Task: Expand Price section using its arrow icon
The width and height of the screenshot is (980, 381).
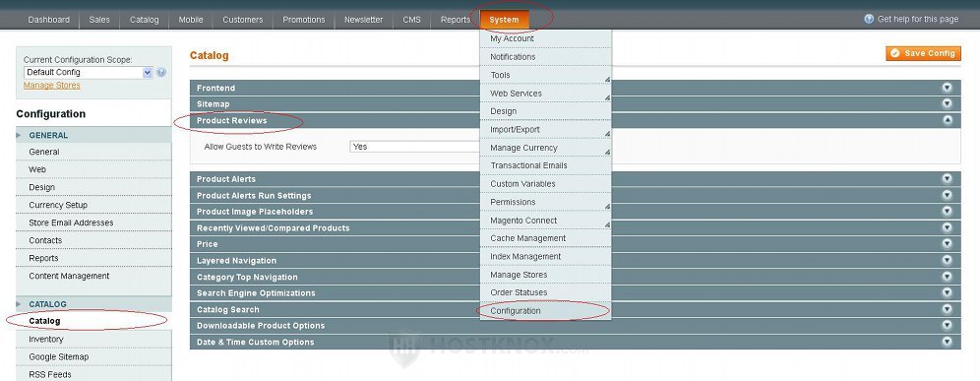Action: coord(947,244)
